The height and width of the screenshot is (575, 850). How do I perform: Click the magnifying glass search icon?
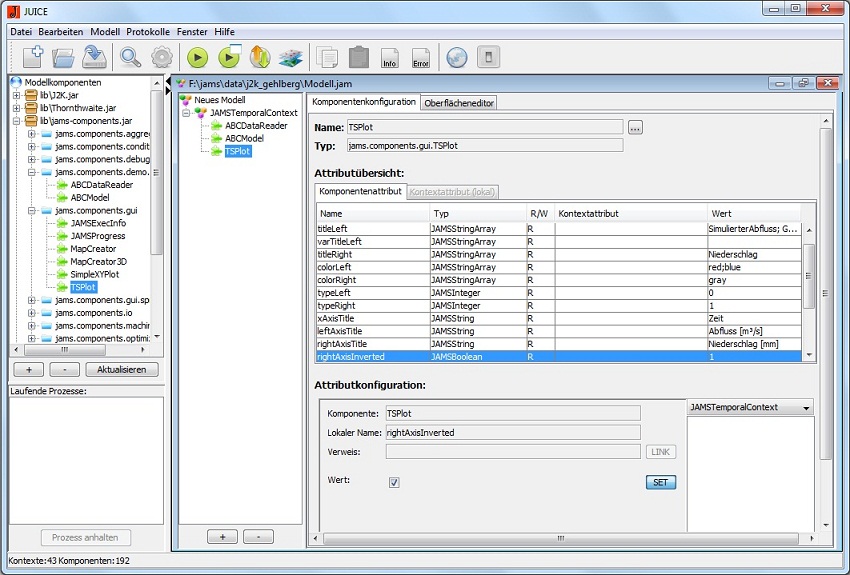click(x=131, y=57)
